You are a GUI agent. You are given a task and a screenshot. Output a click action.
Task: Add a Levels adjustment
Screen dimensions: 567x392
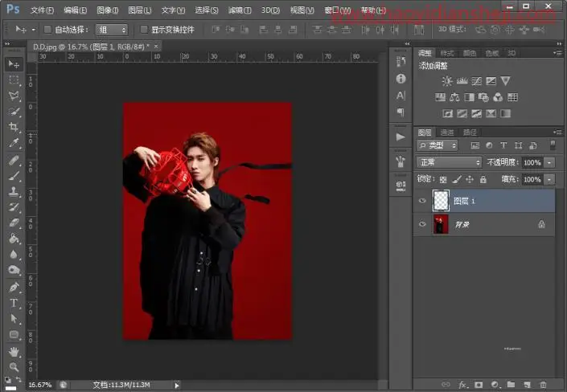tap(462, 81)
